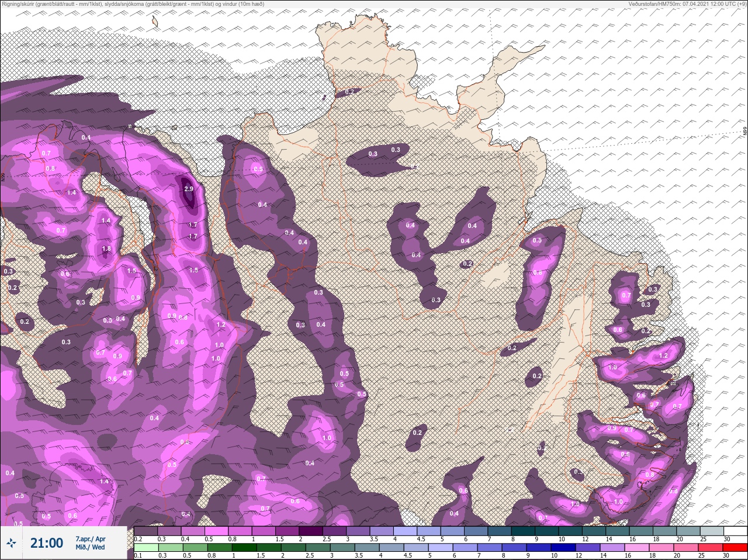Pick white swatch at end of upper legend

click(x=735, y=531)
